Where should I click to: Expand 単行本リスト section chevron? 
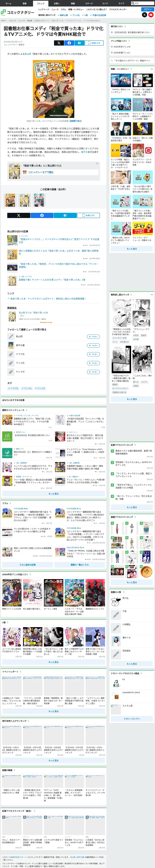tap(125, 26)
